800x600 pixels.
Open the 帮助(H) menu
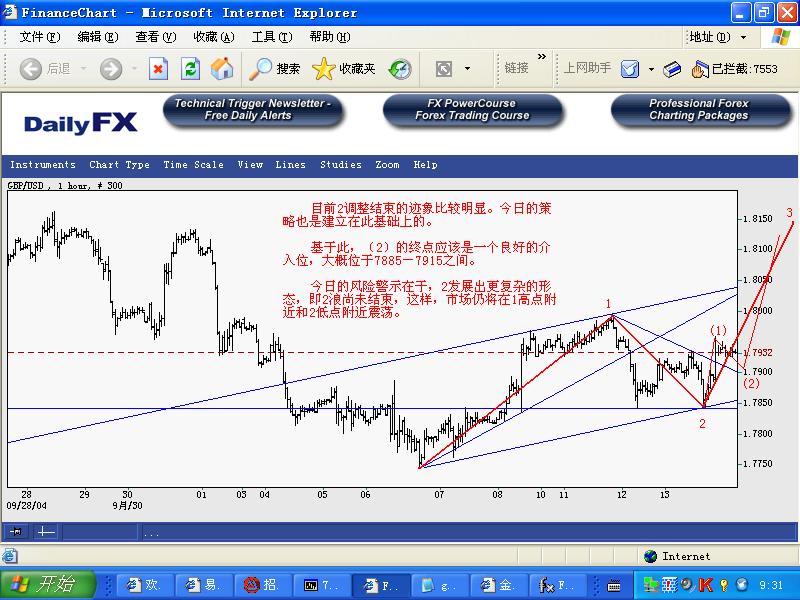tap(330, 37)
